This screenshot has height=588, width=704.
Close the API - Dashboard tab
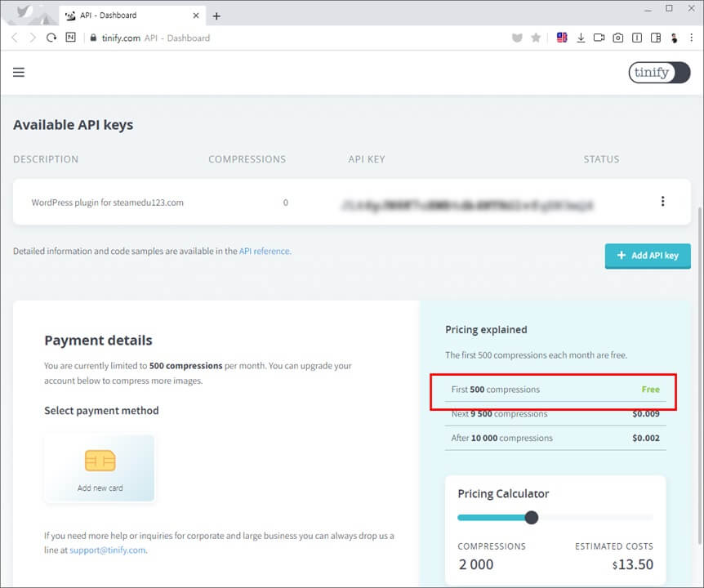tap(196, 16)
